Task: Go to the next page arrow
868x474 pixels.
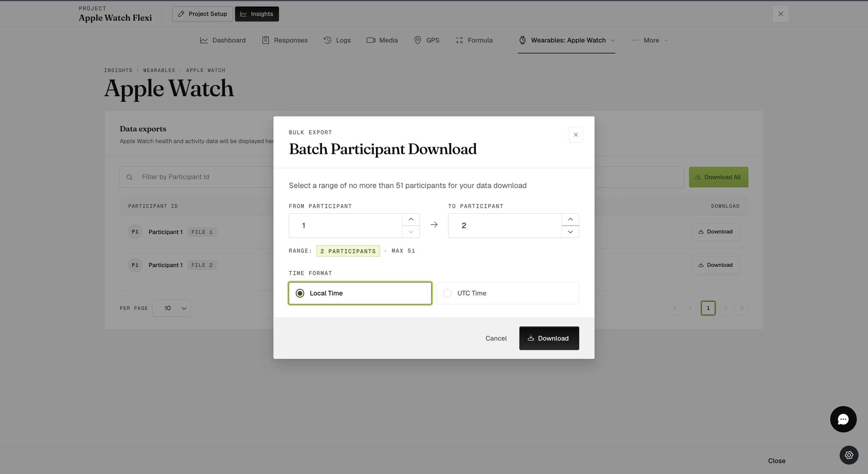Action: [726, 308]
